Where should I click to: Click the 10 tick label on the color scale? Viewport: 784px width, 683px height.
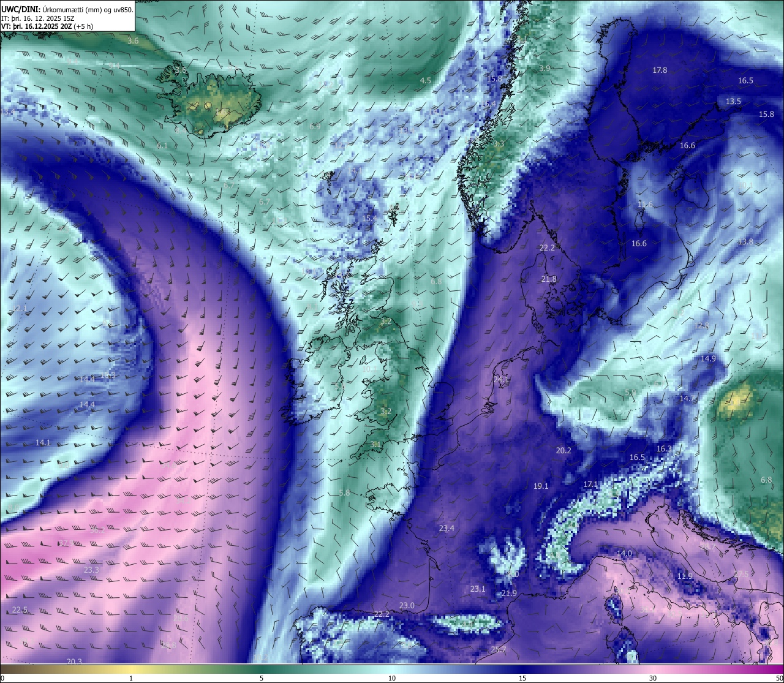coord(392,678)
